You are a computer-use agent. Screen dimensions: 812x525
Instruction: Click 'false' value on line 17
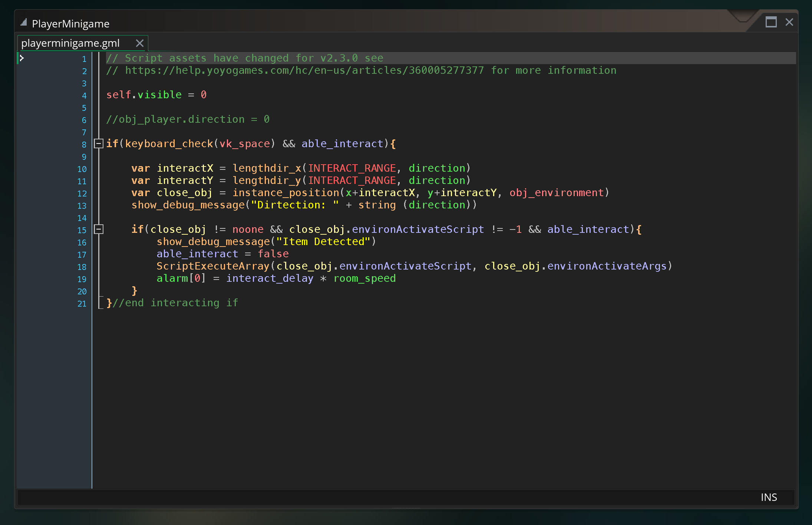point(273,254)
